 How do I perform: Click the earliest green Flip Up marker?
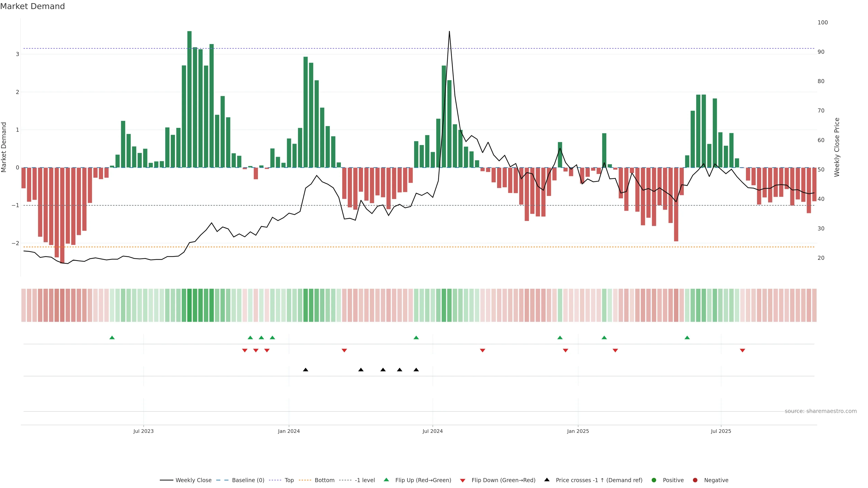coord(112,338)
